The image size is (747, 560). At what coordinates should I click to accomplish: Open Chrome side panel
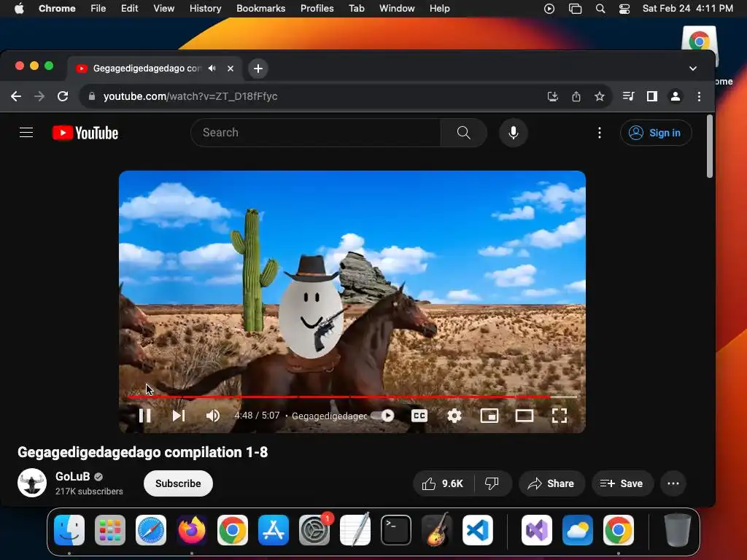[651, 96]
